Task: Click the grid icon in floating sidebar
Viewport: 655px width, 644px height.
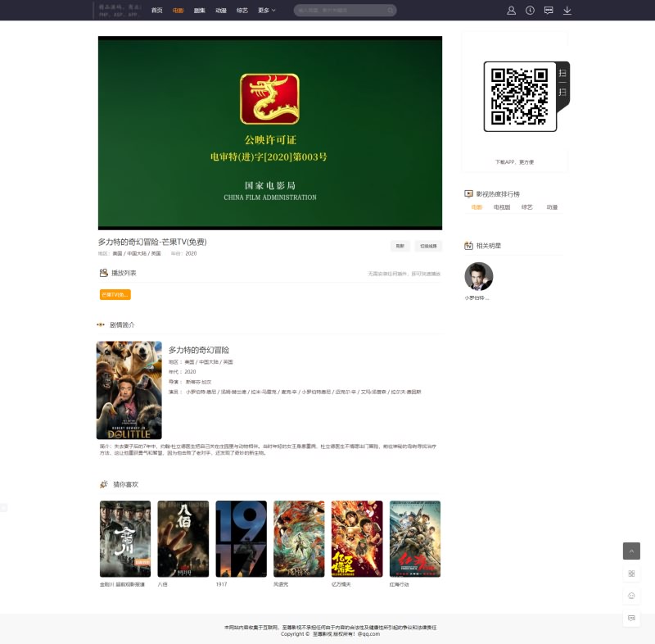Action: pyautogui.click(x=631, y=574)
